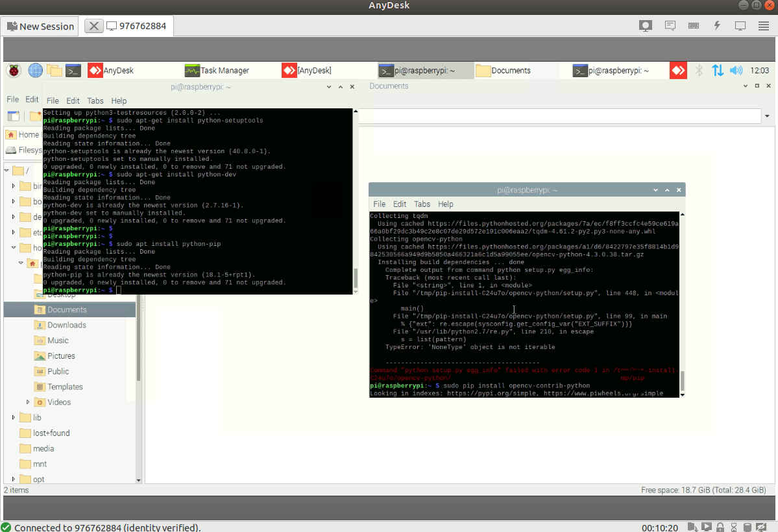Open the AnyDesk keyboard settings icon
This screenshot has width=778, height=532.
694,26
